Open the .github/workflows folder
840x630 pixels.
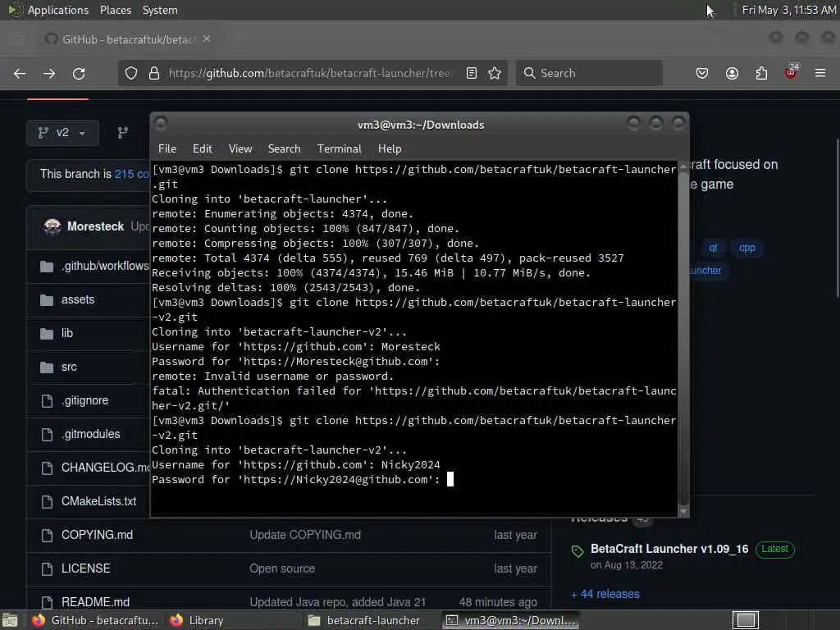[x=104, y=266]
